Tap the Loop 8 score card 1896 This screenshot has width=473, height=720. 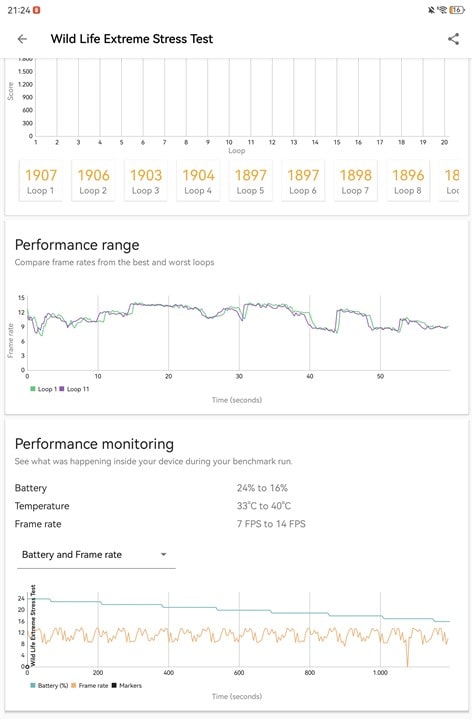[x=408, y=180]
